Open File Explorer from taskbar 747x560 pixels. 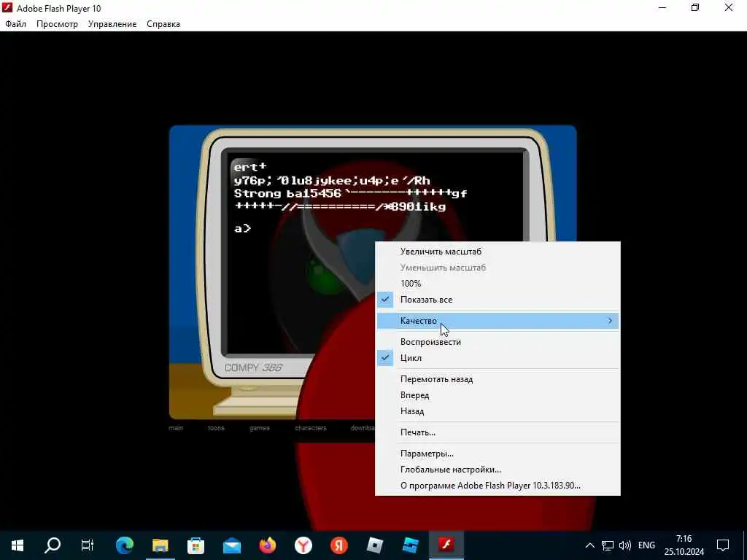(x=160, y=545)
